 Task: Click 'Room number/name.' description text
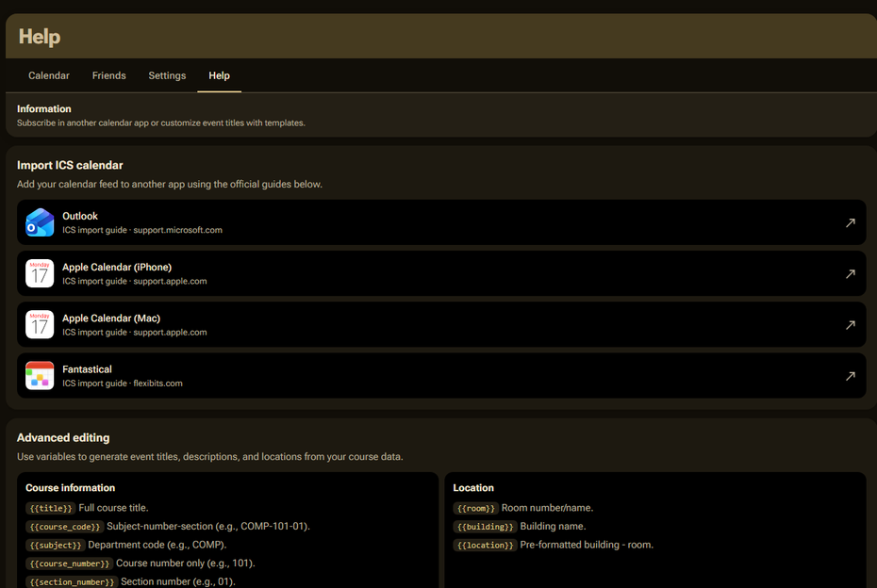point(548,508)
